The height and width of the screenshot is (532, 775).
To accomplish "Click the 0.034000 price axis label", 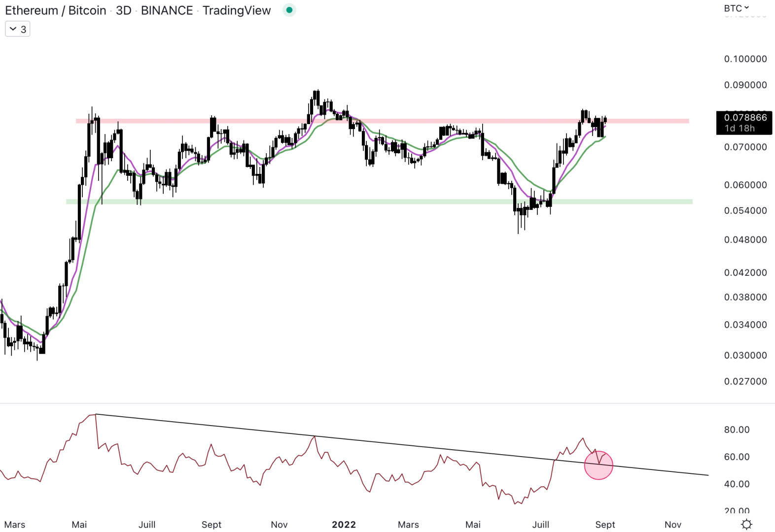I will click(x=745, y=325).
